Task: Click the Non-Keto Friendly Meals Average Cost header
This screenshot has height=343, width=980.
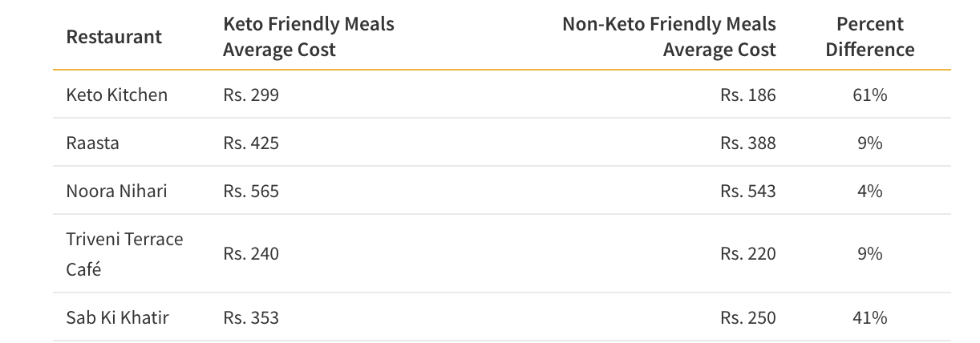Action: [669, 37]
